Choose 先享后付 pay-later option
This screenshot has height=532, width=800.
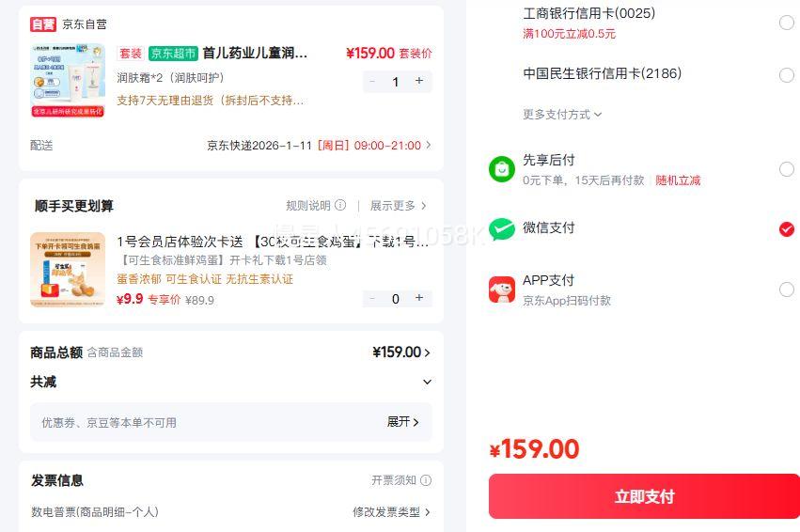tap(787, 169)
